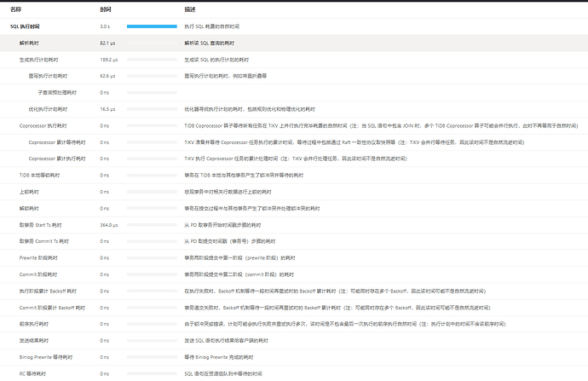Click the 名称 column header
Viewport: 588px width, 381px height.
pos(15,9)
